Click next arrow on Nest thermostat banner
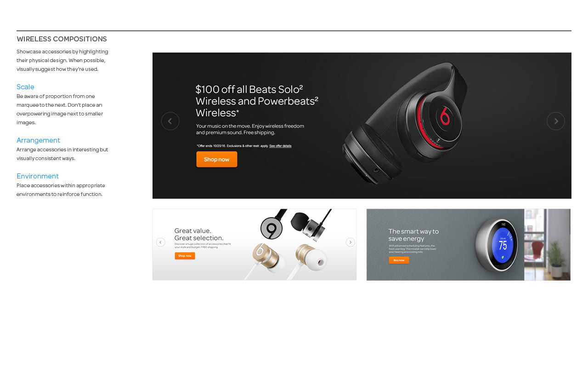 (565, 242)
